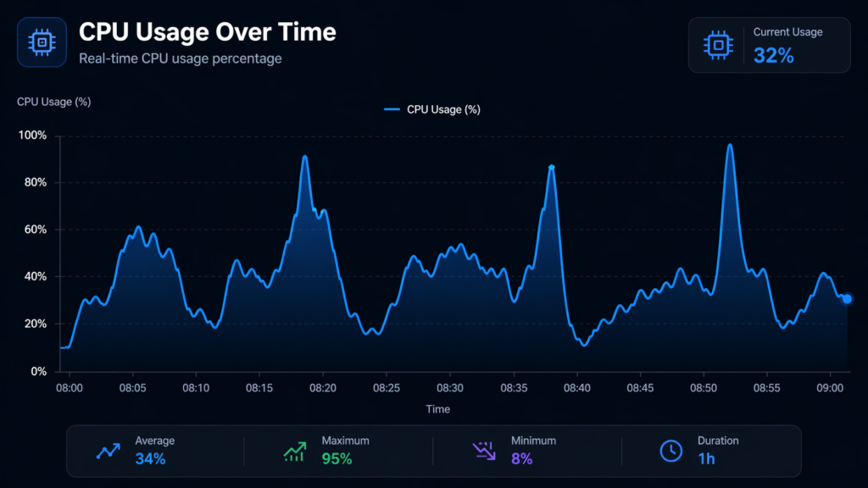Screen dimensions: 868x488
Task: Click the Duration clock icon
Action: (x=669, y=451)
